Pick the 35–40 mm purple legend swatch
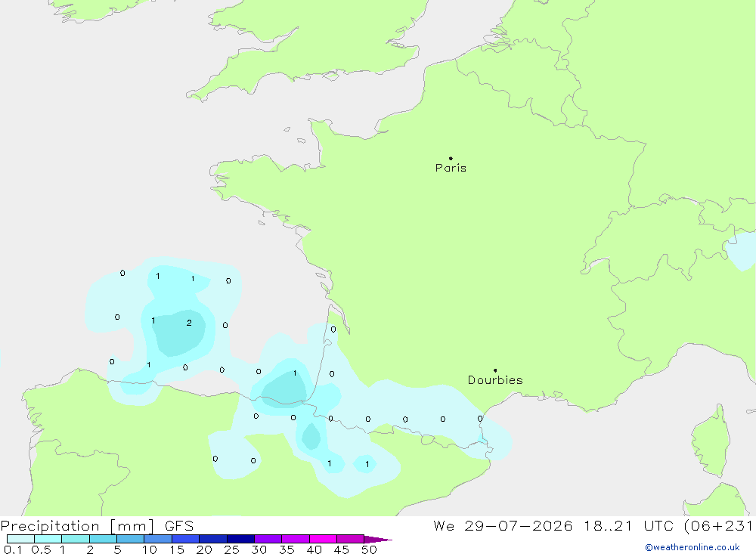This screenshot has width=756, height=554. pos(296,539)
